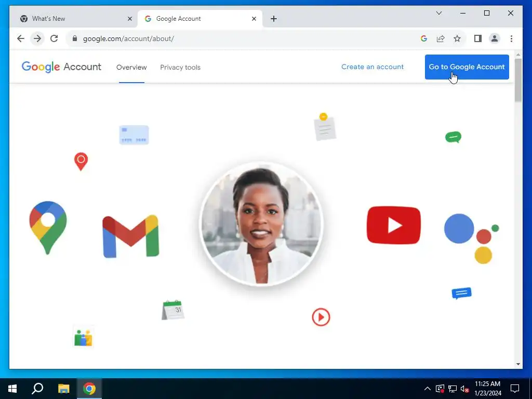Open File Explorer from taskbar
Screen dimensions: 532x399
[x=63, y=389]
